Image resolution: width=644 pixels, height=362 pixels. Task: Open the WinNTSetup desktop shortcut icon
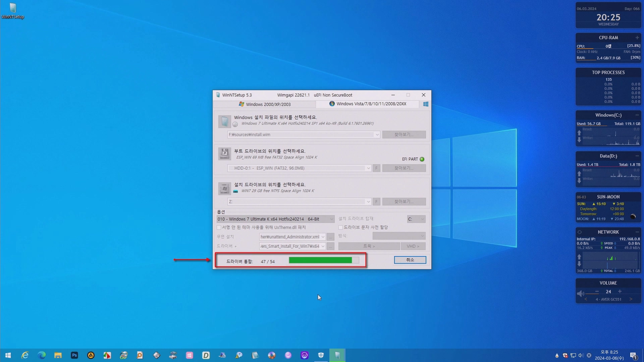point(13,11)
